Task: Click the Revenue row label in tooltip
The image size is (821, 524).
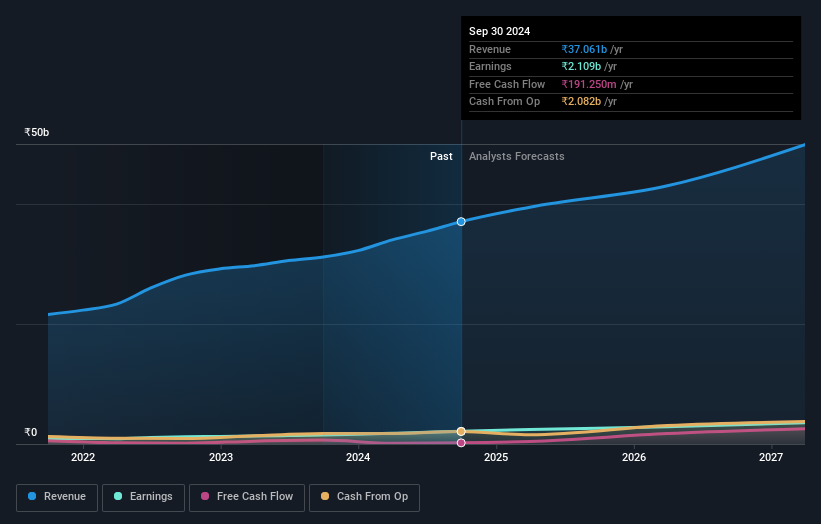Action: point(490,49)
